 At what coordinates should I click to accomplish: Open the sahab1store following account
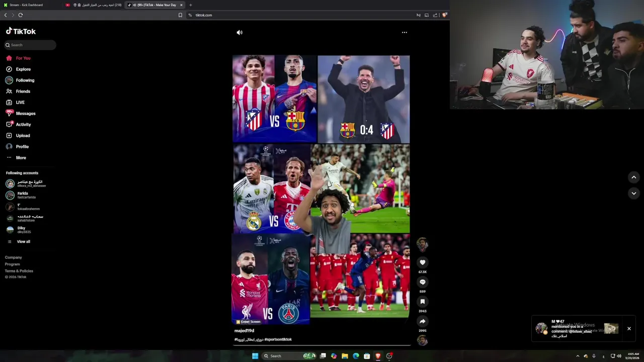[25, 218]
